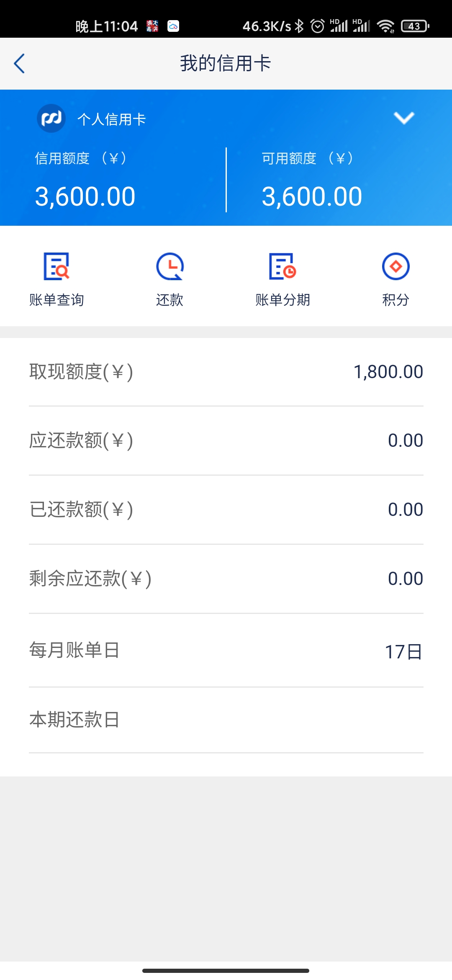Select the 剩余应还款 row

point(226,579)
